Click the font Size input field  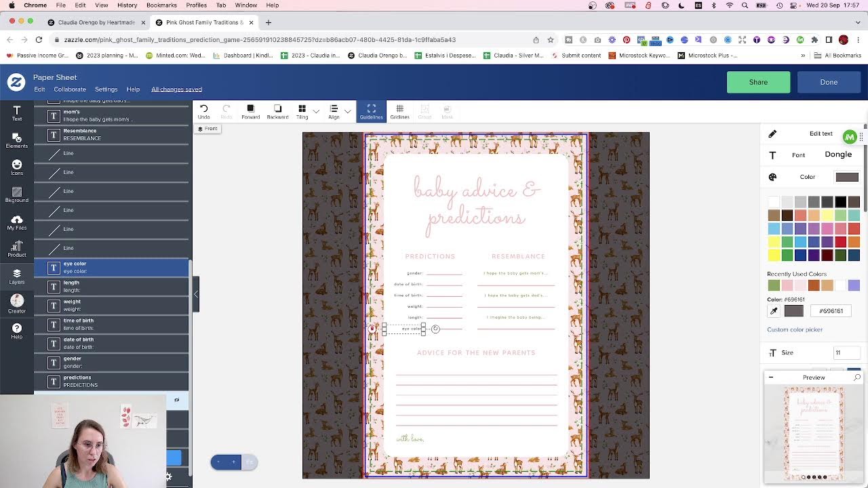coord(847,352)
